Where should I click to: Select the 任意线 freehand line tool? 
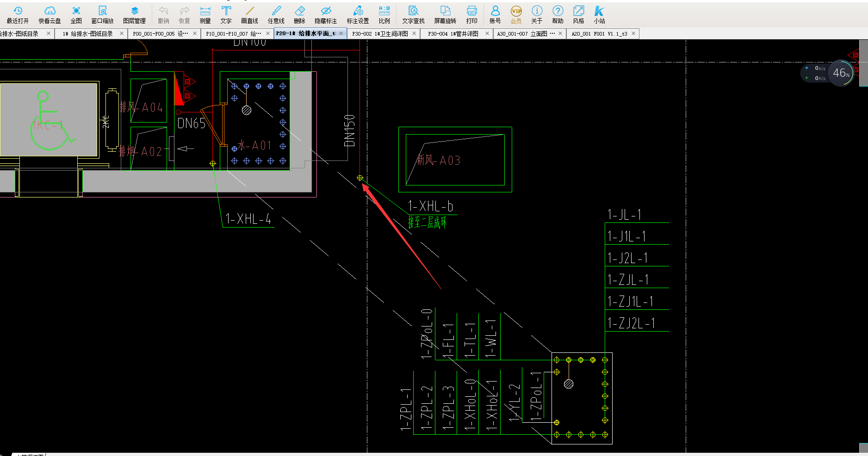pos(276,15)
